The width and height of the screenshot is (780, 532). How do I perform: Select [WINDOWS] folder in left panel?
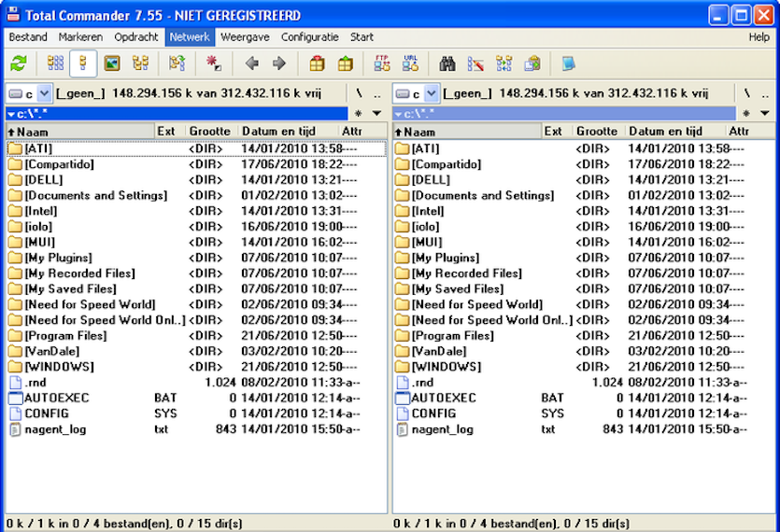[x=196, y=367]
